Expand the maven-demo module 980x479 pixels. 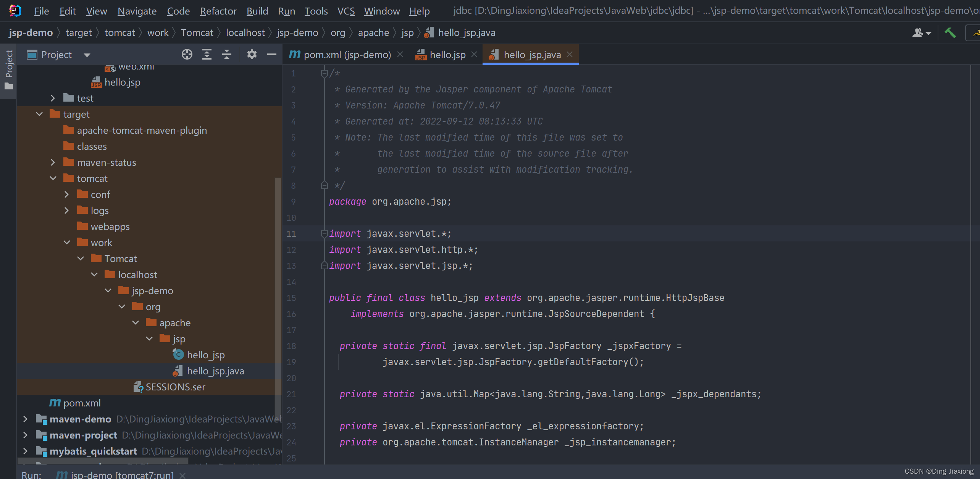(25, 419)
